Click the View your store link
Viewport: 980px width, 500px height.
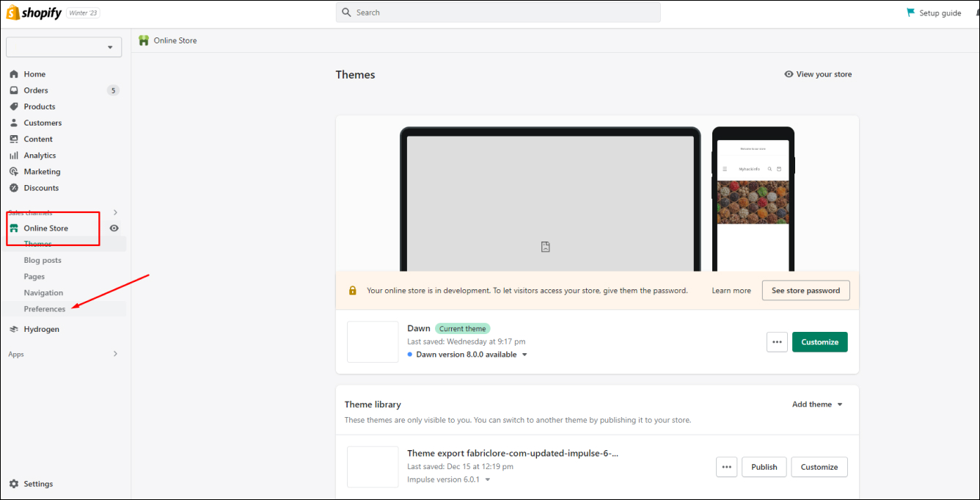pos(818,74)
